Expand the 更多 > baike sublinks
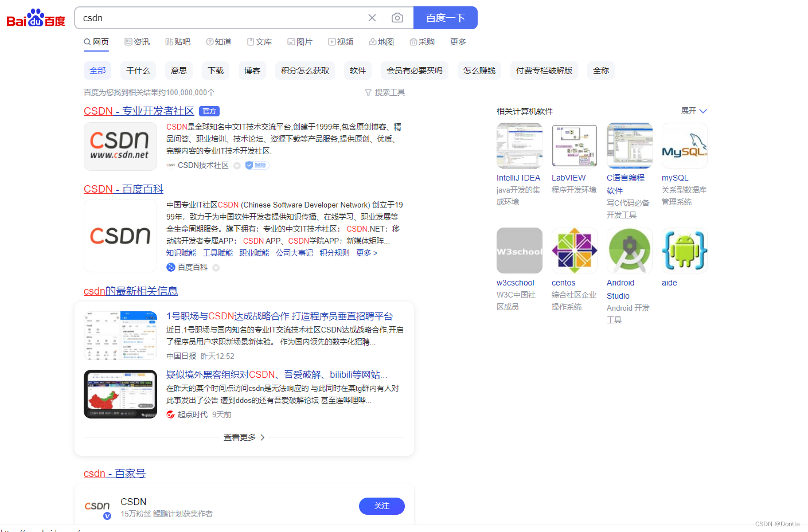808x532 pixels. pos(366,253)
